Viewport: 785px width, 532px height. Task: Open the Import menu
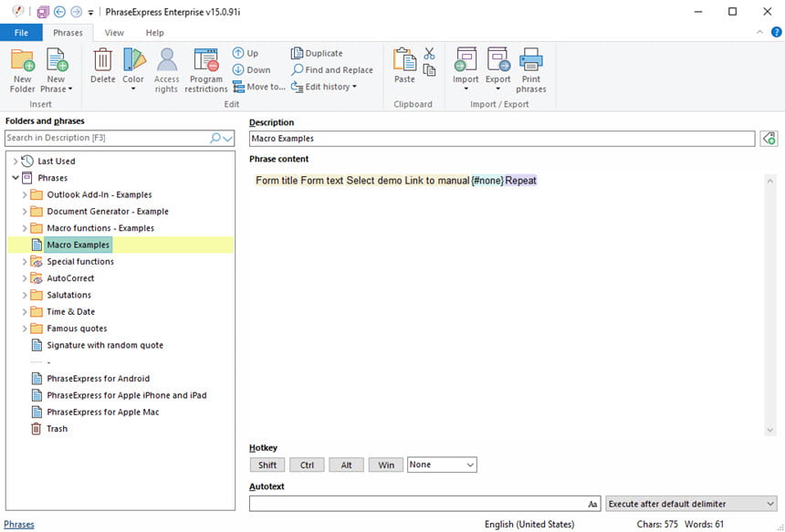pyautogui.click(x=466, y=69)
